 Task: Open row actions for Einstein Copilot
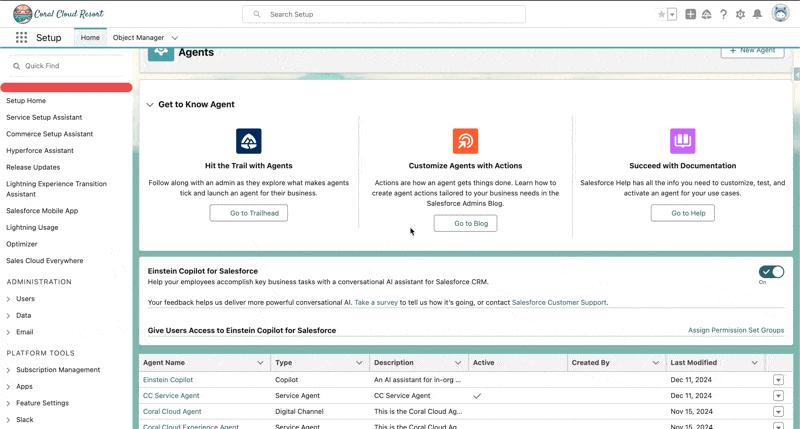tap(778, 380)
